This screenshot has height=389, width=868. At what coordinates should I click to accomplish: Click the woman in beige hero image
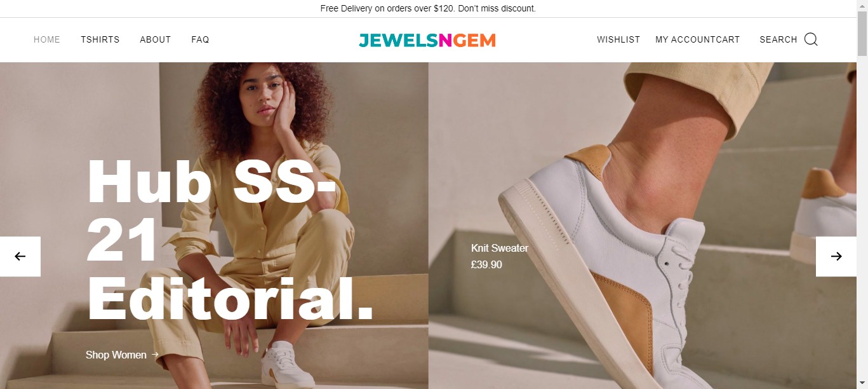point(214,226)
